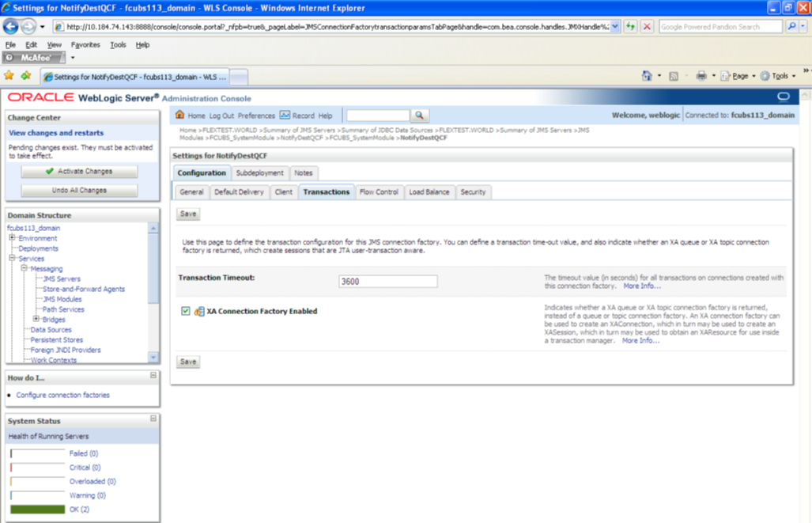Open Favorites Center star icon
The image size is (812, 523).
[9, 76]
